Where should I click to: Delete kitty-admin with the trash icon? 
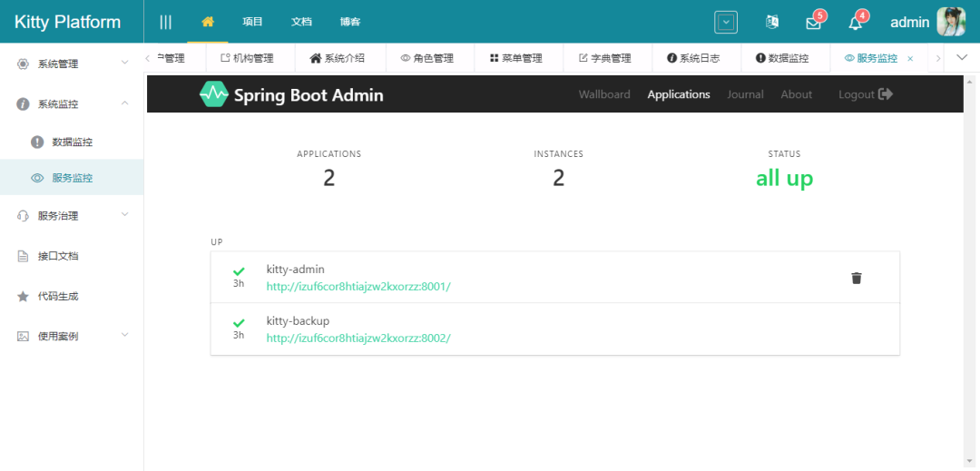[x=857, y=278]
